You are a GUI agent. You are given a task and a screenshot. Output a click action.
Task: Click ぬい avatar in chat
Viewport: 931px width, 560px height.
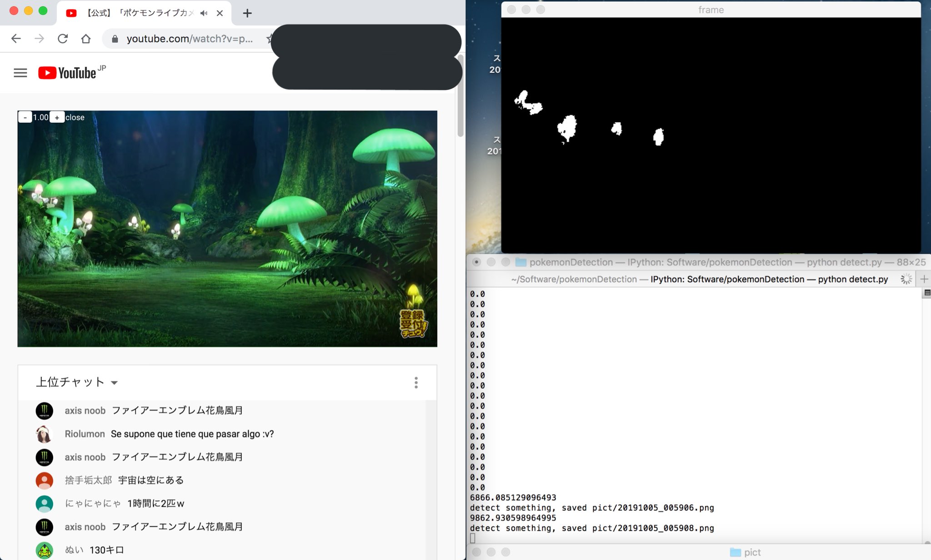coord(45,550)
